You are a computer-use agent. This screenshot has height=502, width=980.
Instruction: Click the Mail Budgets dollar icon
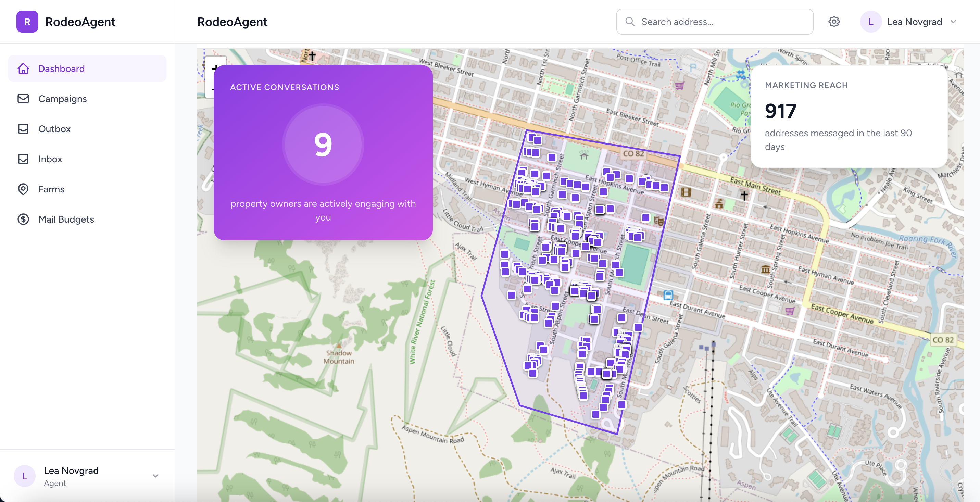23,219
